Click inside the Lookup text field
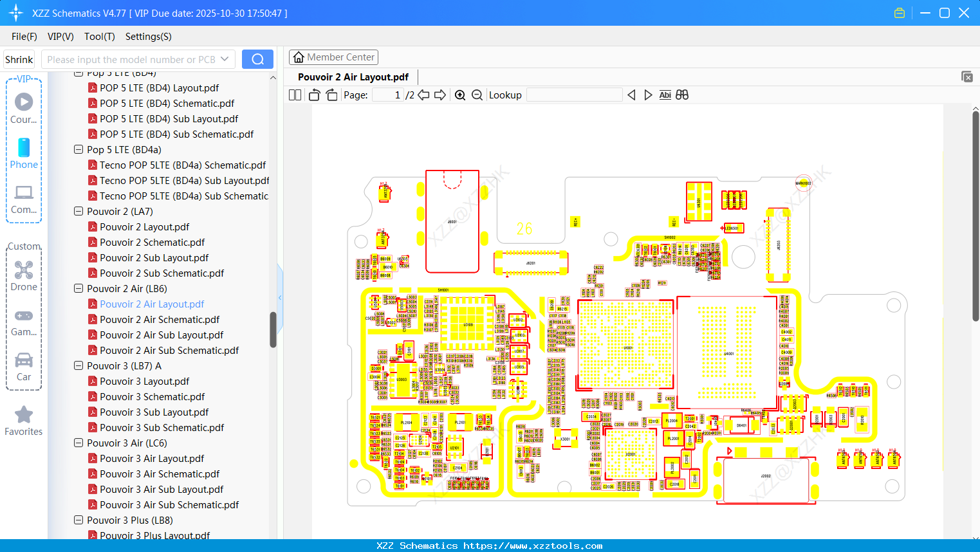This screenshot has height=552, width=980. click(573, 95)
